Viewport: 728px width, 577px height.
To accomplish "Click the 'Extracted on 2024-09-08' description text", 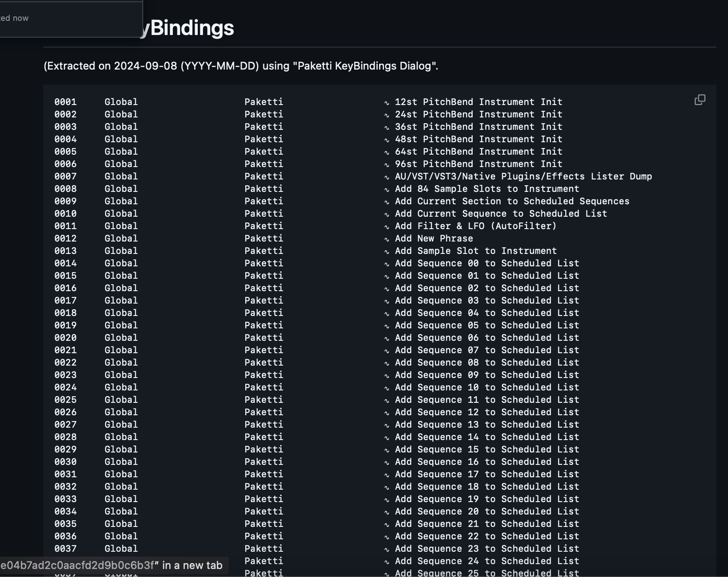I will coord(241,66).
